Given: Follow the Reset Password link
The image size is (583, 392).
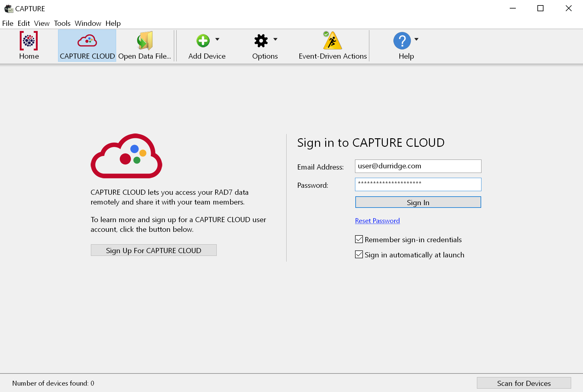Looking at the screenshot, I should click(x=377, y=221).
